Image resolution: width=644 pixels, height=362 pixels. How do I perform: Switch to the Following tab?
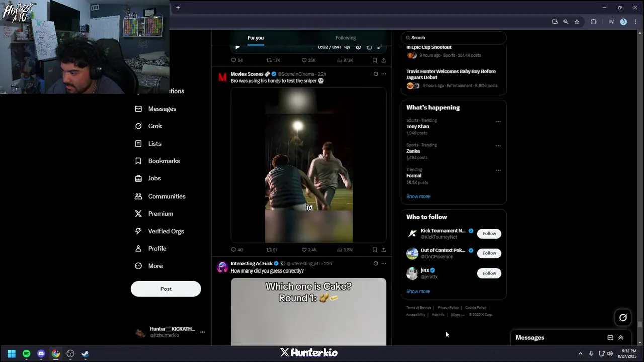(x=346, y=38)
